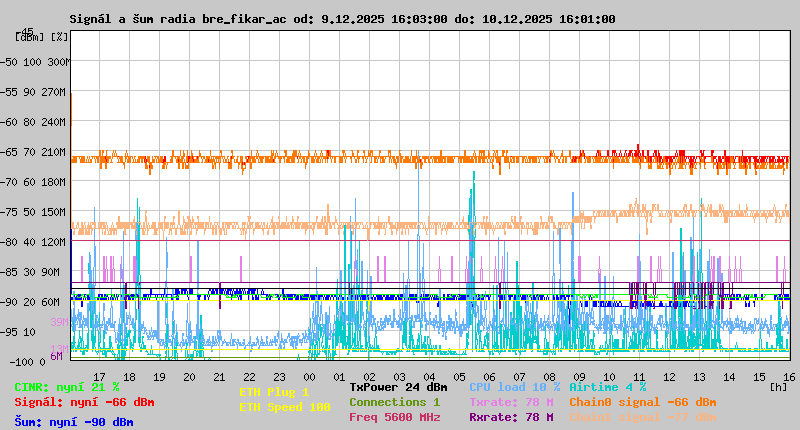Click the Freq 5600 MHz label
Screen dimensions: 800x430
pos(394,417)
